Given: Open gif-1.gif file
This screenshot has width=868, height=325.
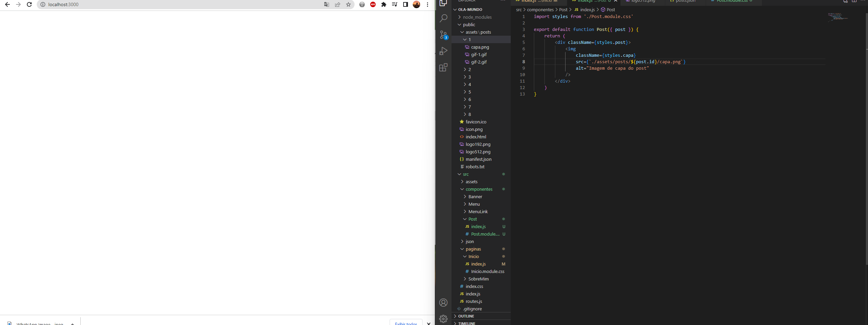Looking at the screenshot, I should [x=481, y=54].
